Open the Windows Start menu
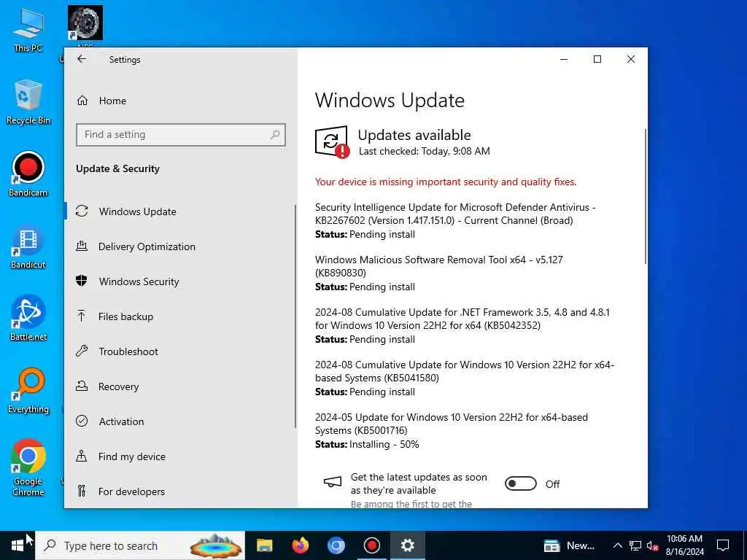This screenshot has height=560, width=747. pyautogui.click(x=18, y=545)
